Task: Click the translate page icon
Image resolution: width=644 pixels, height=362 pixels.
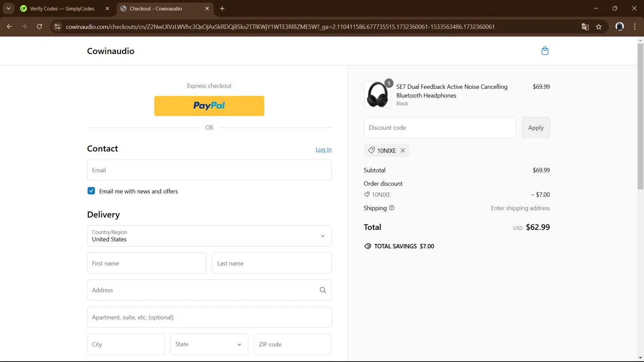Action: [585, 27]
